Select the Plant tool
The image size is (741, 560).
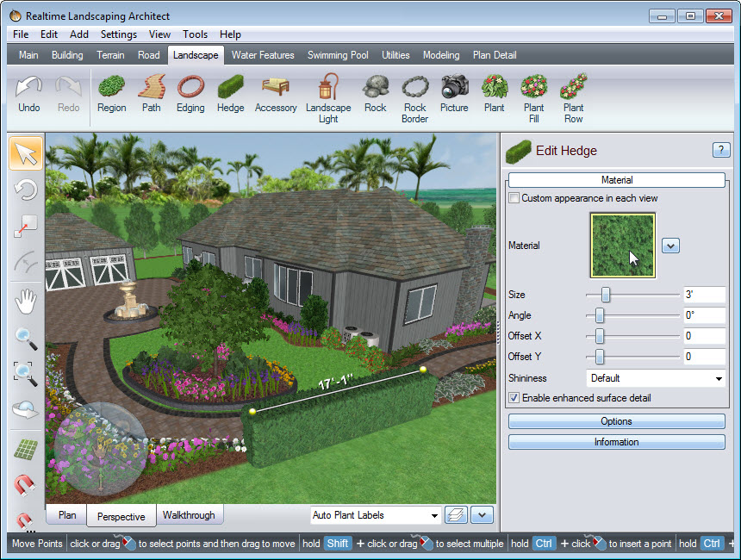[495, 94]
